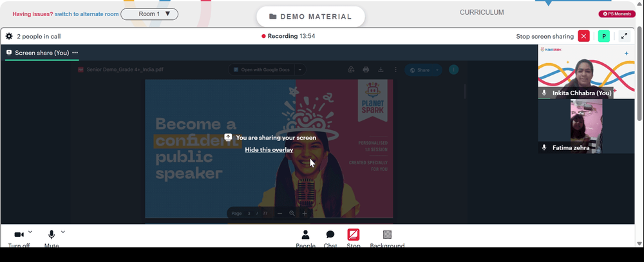The image size is (644, 262).
Task: Switch to the CURRICULUM tab
Action: 482,12
